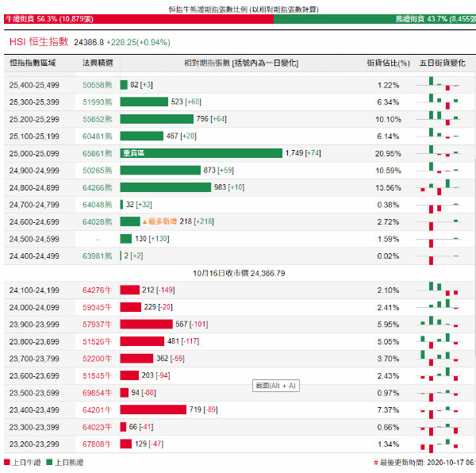Open warrant link 64048熊
This screenshot has height=473, width=476.
[97, 205]
